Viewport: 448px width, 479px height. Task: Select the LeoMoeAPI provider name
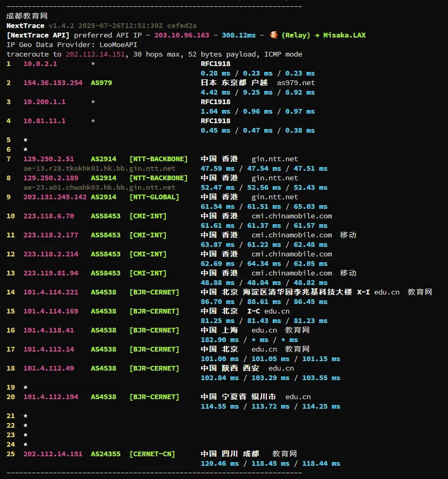tap(118, 44)
